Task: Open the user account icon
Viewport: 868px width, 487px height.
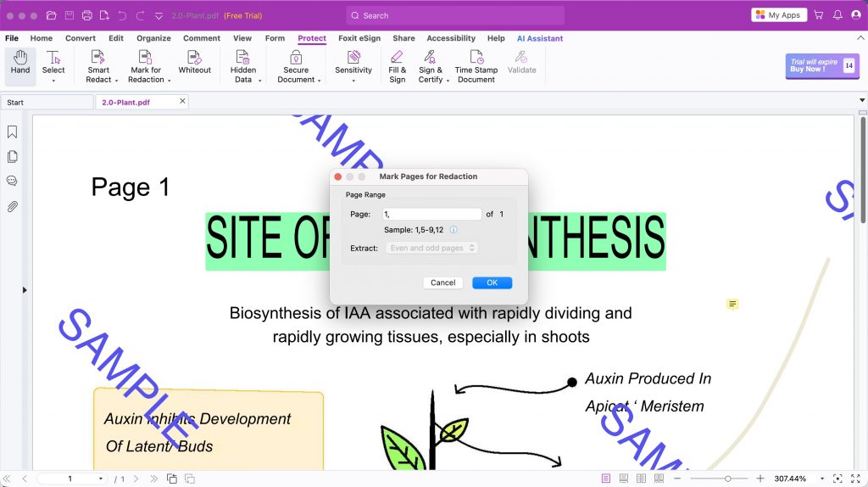Action: [856, 15]
